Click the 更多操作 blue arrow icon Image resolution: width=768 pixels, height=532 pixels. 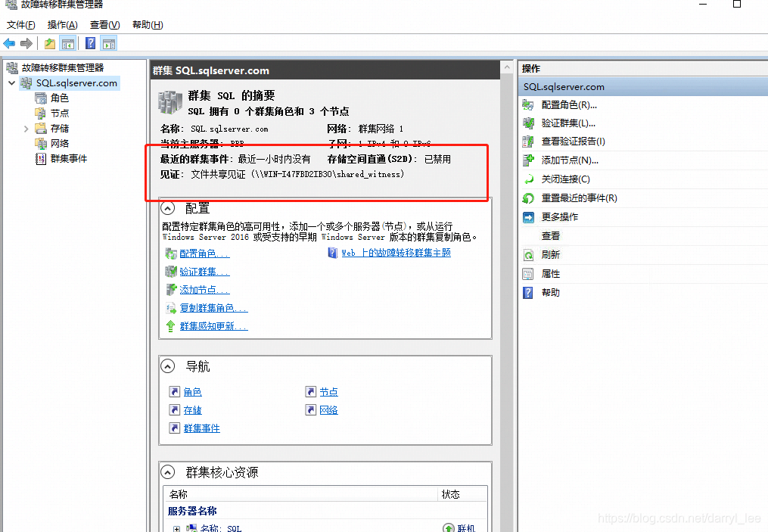(528, 217)
